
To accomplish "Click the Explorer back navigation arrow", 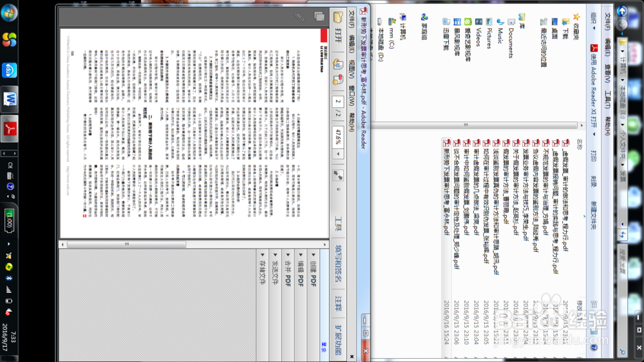I will (x=622, y=10).
